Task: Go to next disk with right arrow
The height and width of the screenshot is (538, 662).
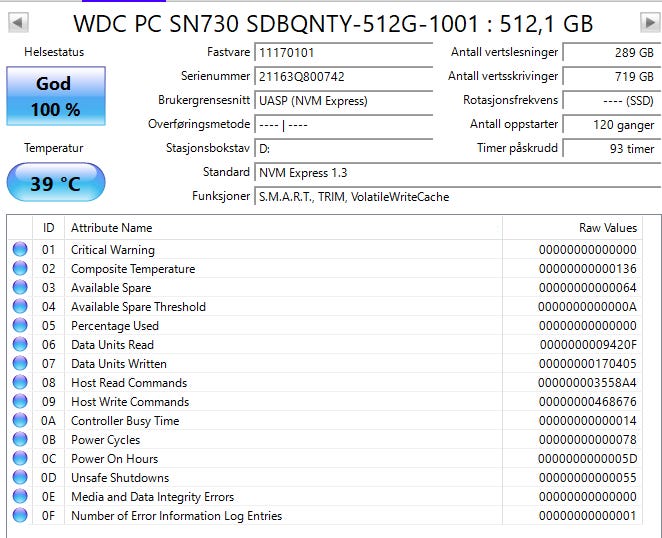Action: click(650, 22)
